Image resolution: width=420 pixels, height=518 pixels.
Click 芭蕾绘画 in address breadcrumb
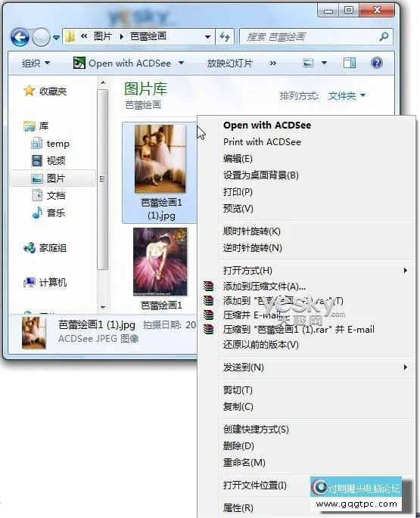point(148,36)
